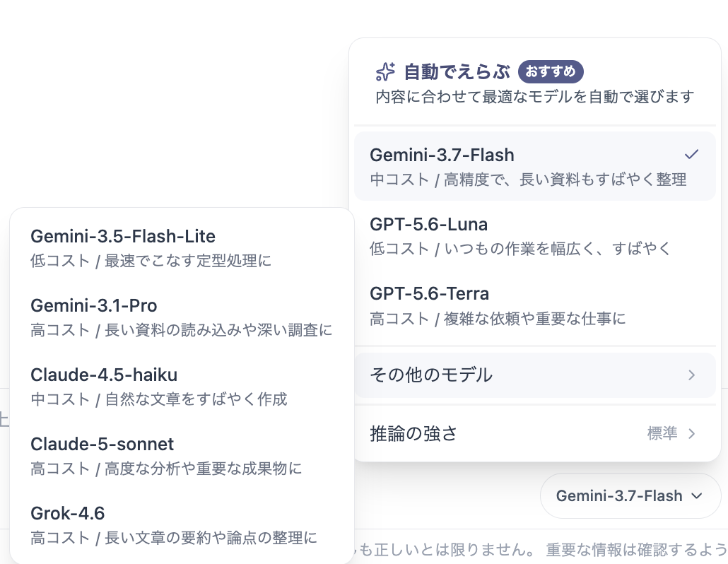Expand the その他のモデル submenu

click(535, 375)
